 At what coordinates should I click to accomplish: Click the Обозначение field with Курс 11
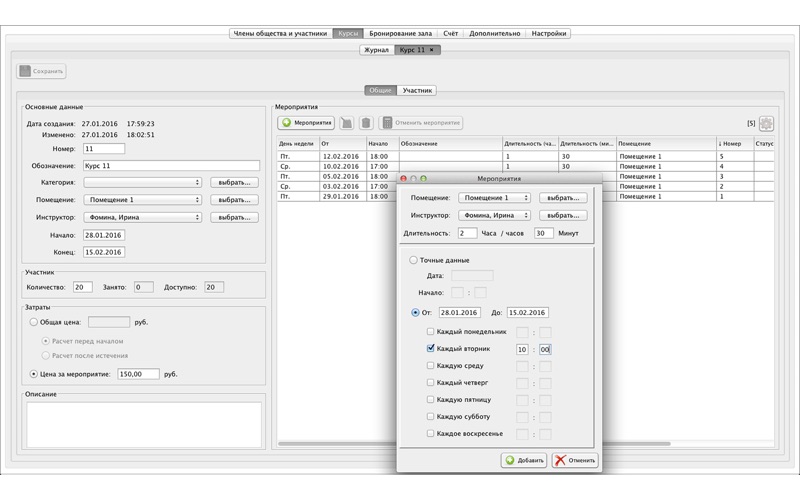coord(171,166)
